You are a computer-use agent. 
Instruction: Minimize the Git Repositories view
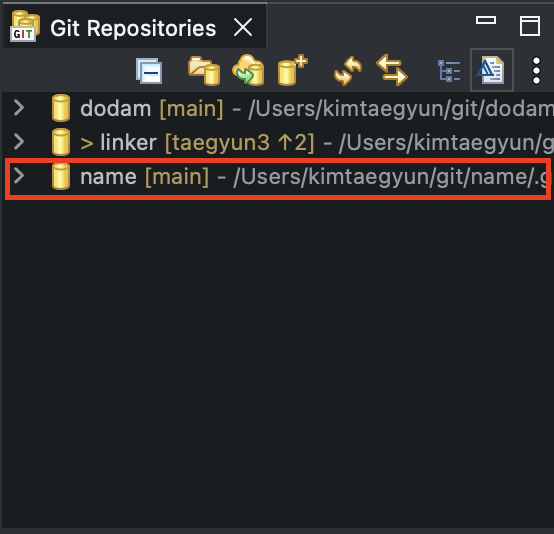(x=486, y=20)
